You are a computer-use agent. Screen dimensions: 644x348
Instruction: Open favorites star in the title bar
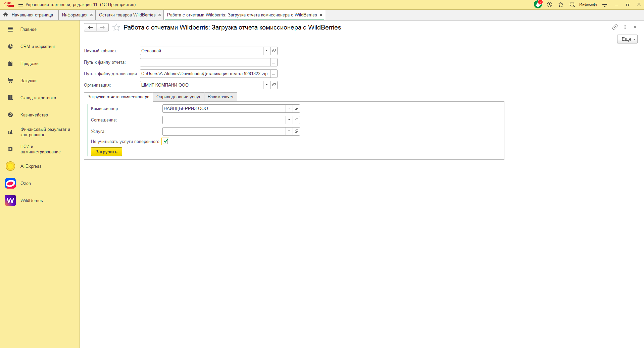(x=561, y=5)
